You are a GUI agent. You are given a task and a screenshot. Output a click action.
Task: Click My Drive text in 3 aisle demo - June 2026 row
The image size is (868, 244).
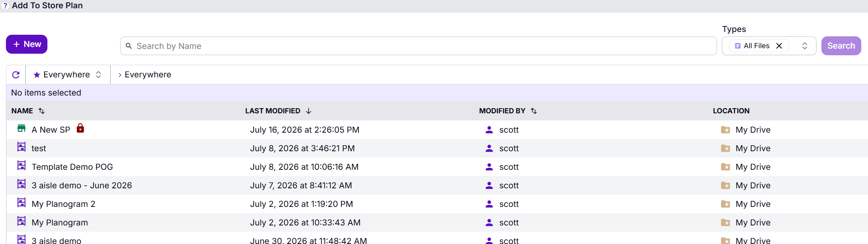pos(753,186)
